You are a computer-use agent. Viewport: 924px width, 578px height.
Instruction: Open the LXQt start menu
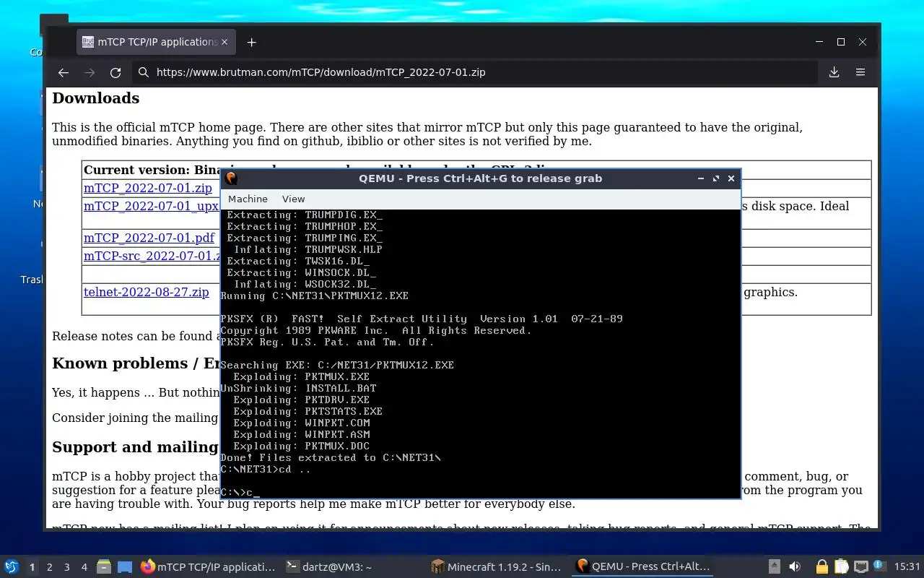[x=11, y=567]
